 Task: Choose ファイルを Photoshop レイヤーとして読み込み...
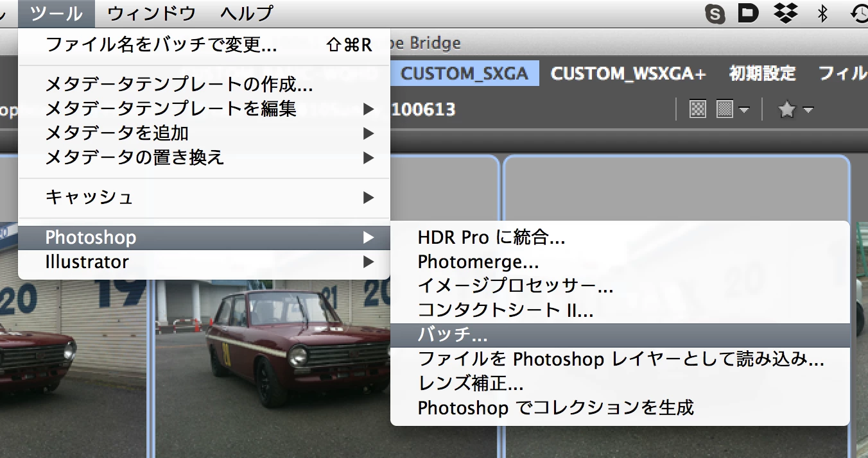pos(620,359)
